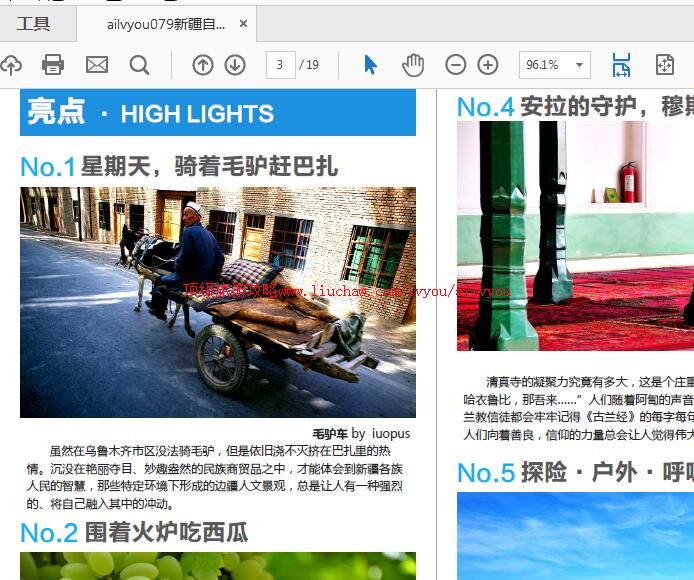This screenshot has height=580, width=694.
Task: Zoom out with minus button
Action: tap(455, 65)
